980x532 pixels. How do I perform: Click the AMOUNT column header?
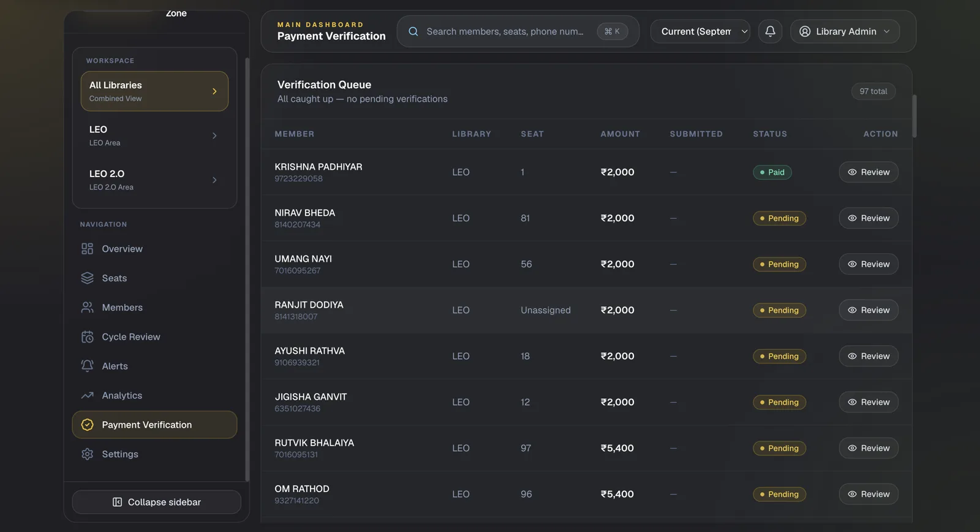click(x=620, y=134)
